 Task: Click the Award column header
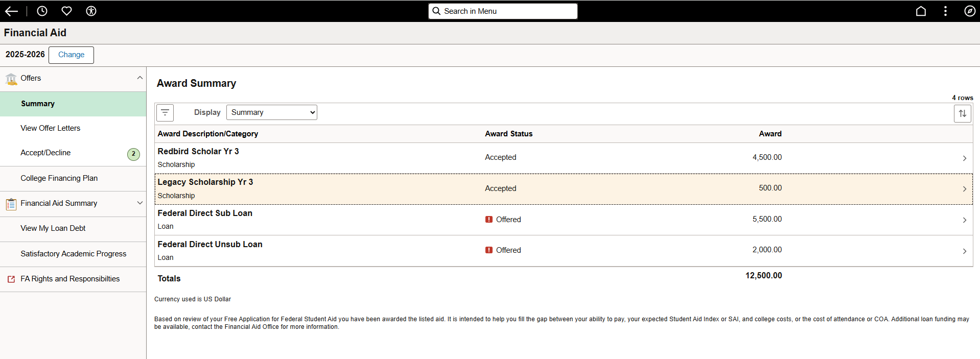(x=770, y=134)
